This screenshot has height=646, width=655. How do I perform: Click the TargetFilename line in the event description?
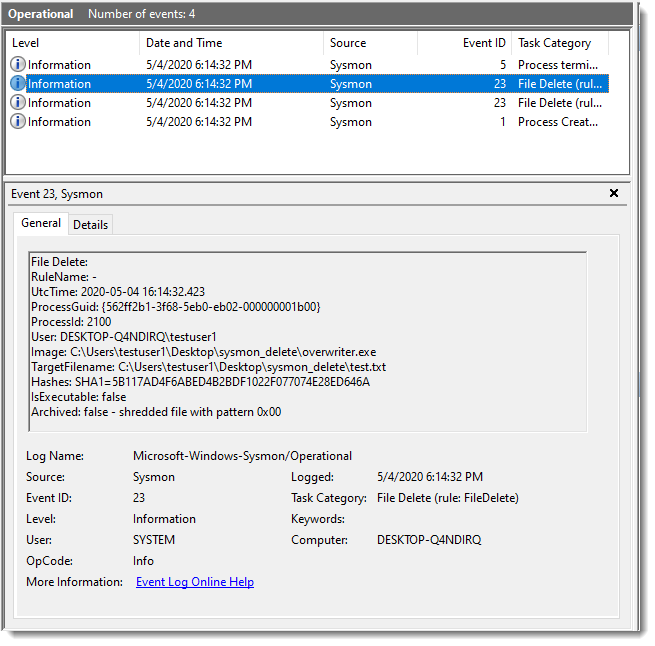coord(208,367)
